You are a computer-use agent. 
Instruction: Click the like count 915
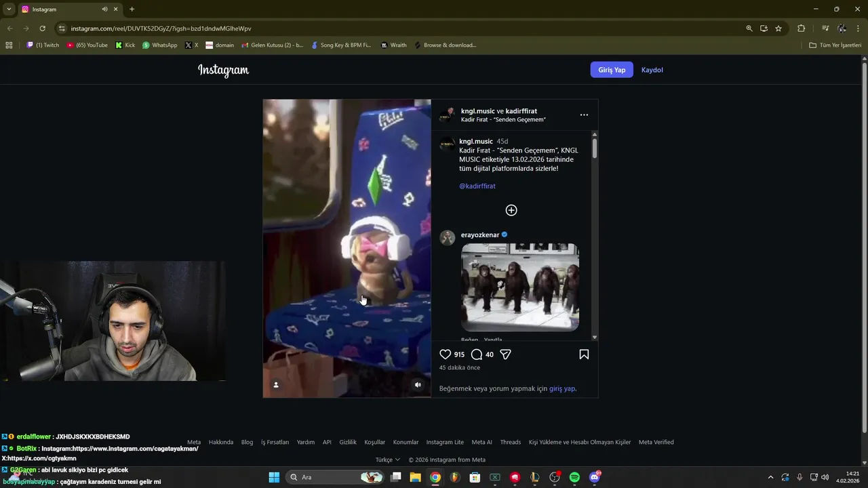459,354
